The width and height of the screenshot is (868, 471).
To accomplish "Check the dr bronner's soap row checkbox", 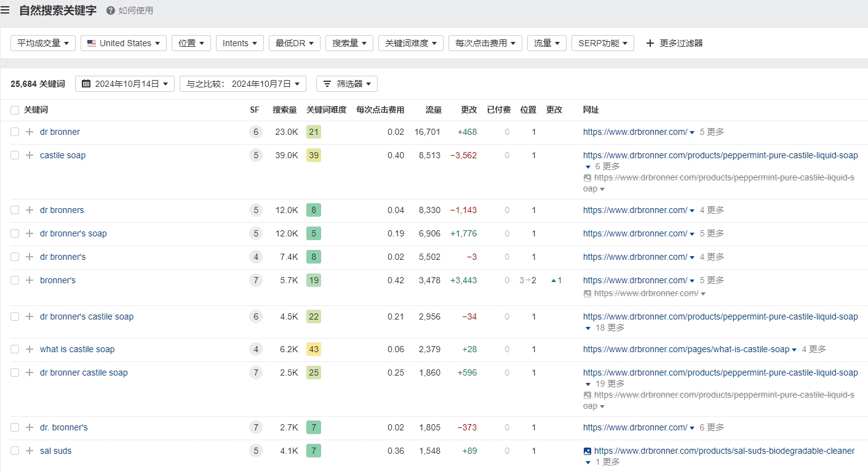I will pyautogui.click(x=15, y=233).
